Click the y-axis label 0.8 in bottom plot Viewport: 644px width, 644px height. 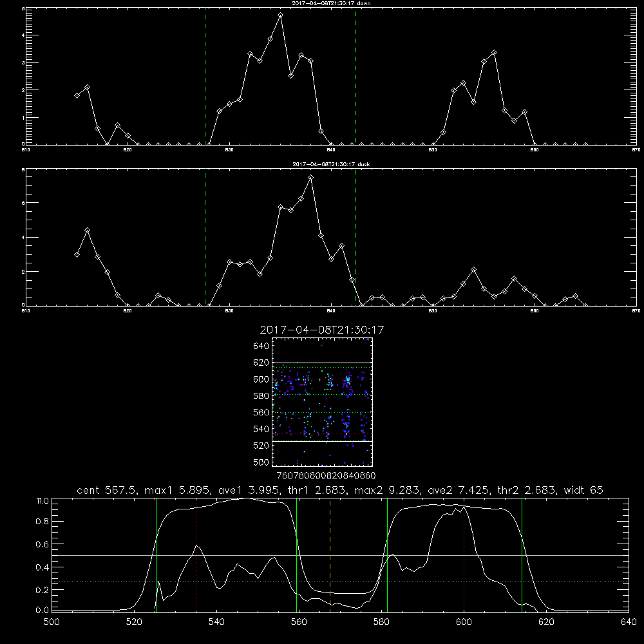[43, 522]
